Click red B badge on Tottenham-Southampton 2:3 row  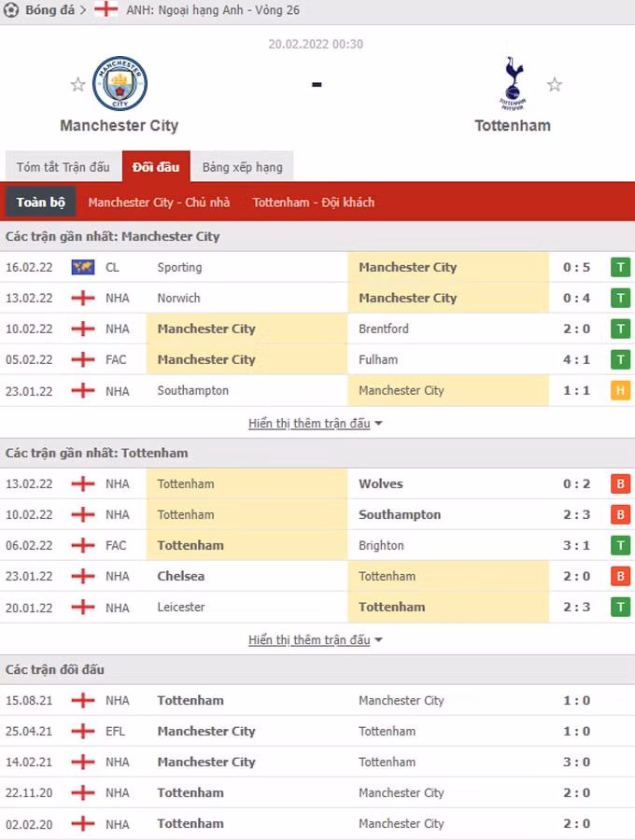click(621, 514)
